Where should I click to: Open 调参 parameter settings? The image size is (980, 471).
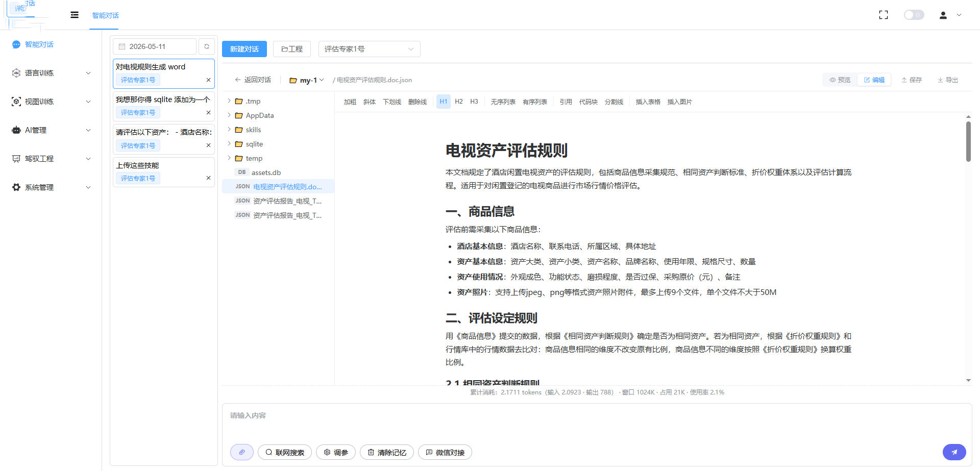coord(336,453)
